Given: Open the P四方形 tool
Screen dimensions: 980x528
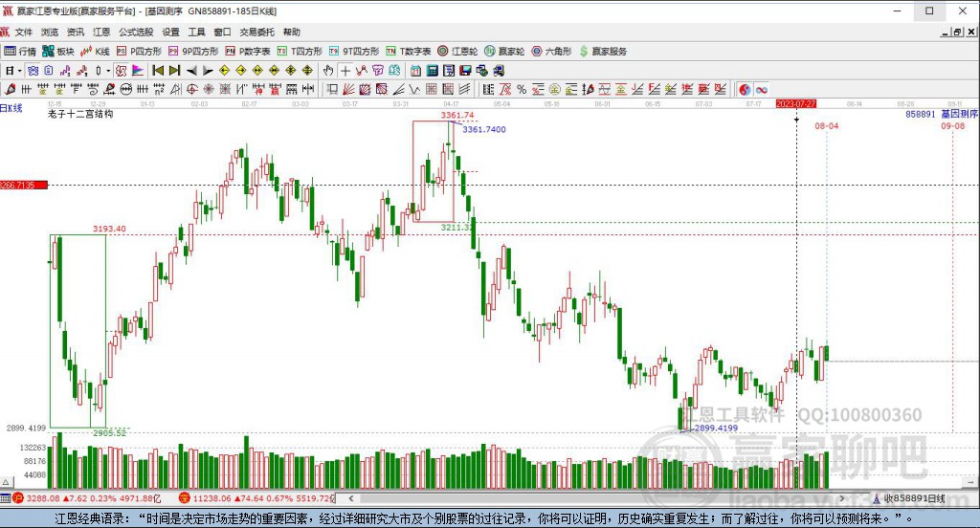Looking at the screenshot, I should [x=140, y=52].
